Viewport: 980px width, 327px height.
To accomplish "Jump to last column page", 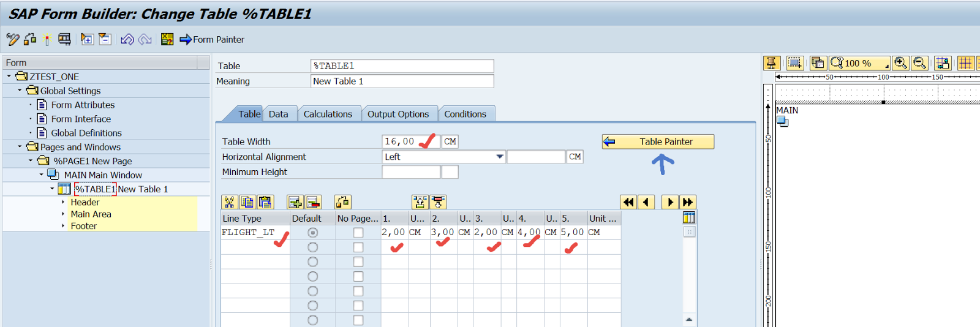I will pos(688,202).
